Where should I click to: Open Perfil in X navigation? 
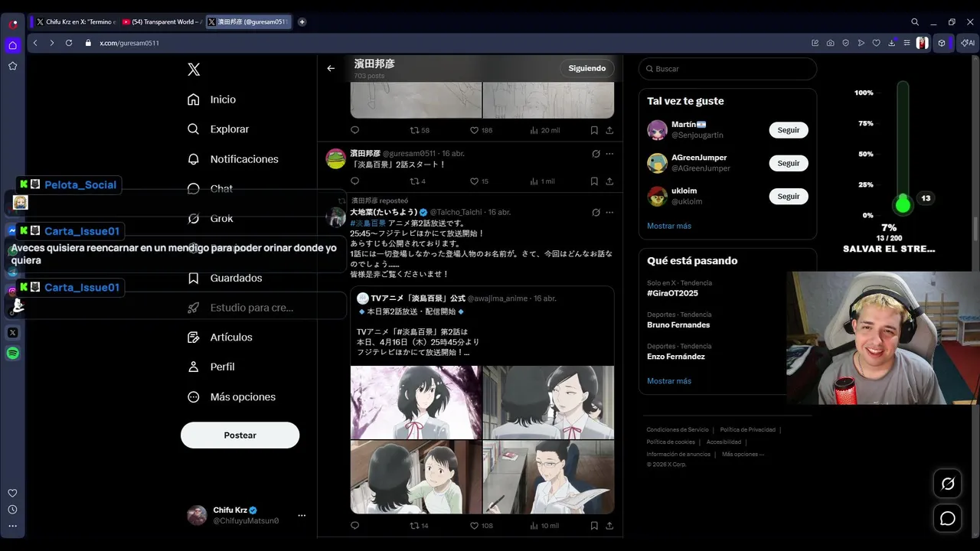point(212,367)
